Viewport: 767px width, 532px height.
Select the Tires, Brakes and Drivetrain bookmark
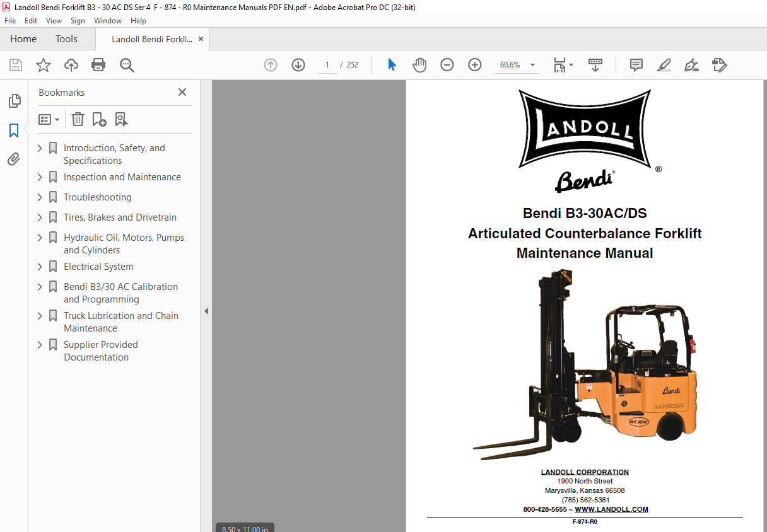click(x=120, y=217)
